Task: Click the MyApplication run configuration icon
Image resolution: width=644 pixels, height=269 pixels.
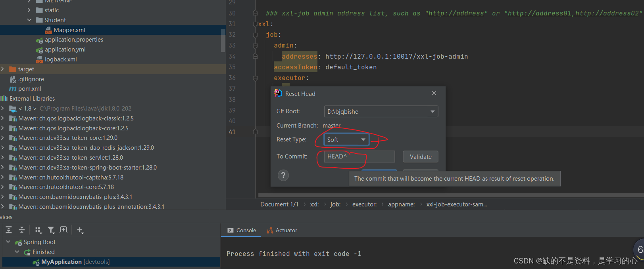Action: [36, 262]
